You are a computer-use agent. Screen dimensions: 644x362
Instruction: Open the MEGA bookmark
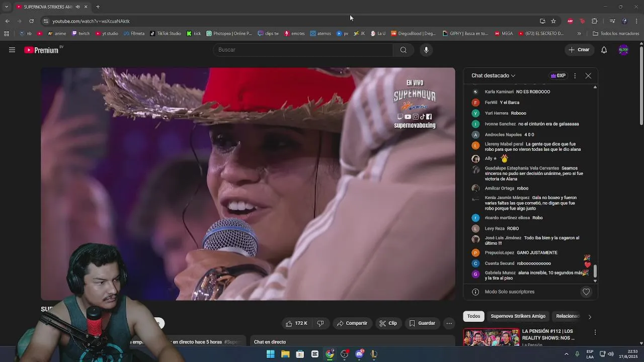[504, 34]
